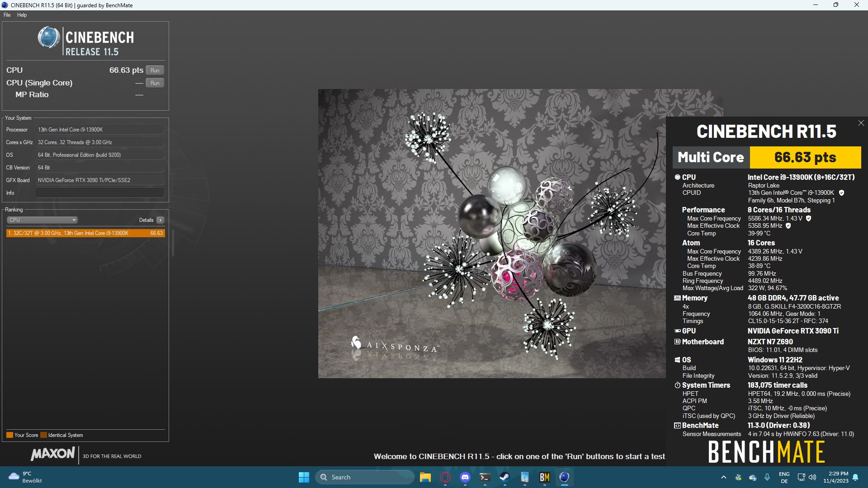Click the taskbar Search box
The width and height of the screenshot is (868, 488).
tap(364, 477)
